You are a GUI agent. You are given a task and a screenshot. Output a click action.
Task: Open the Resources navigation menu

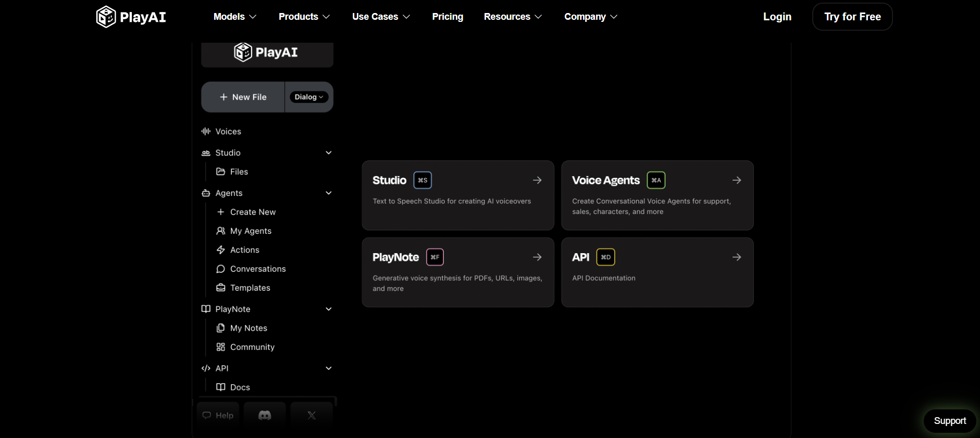[513, 17]
